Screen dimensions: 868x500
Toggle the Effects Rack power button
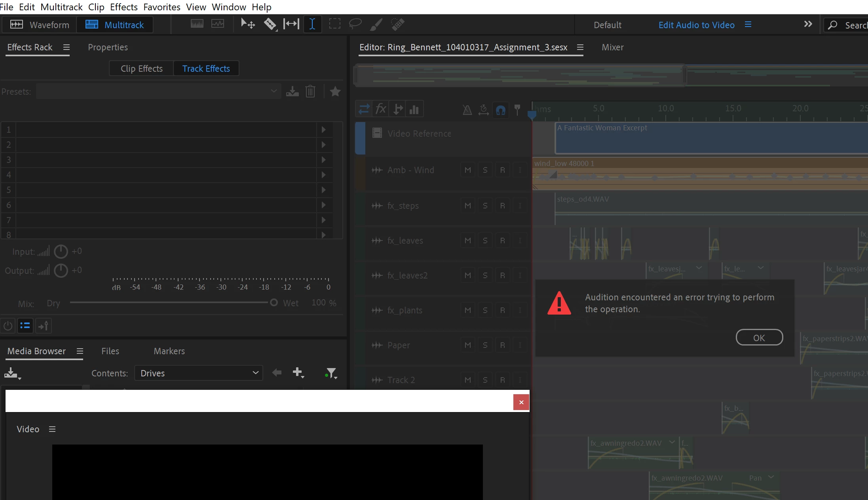click(x=8, y=326)
